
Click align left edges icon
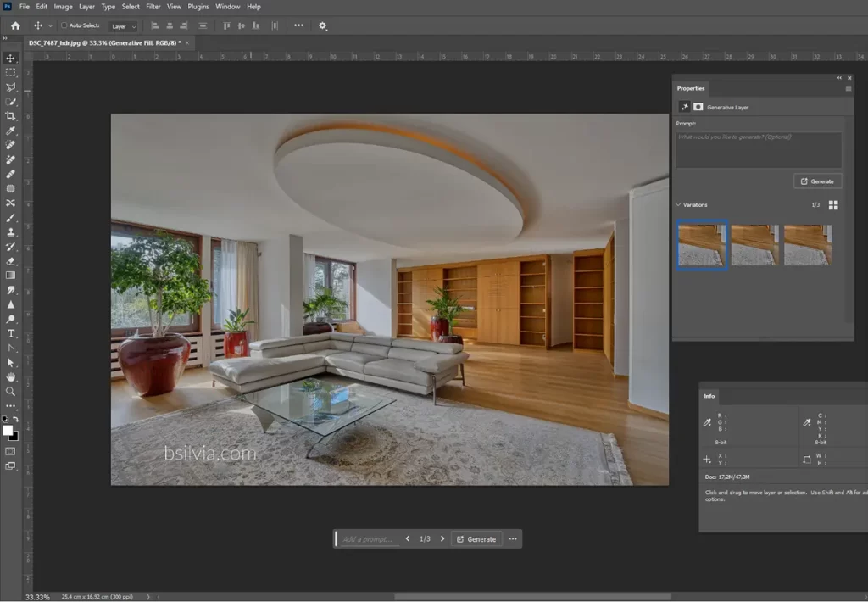click(x=155, y=25)
